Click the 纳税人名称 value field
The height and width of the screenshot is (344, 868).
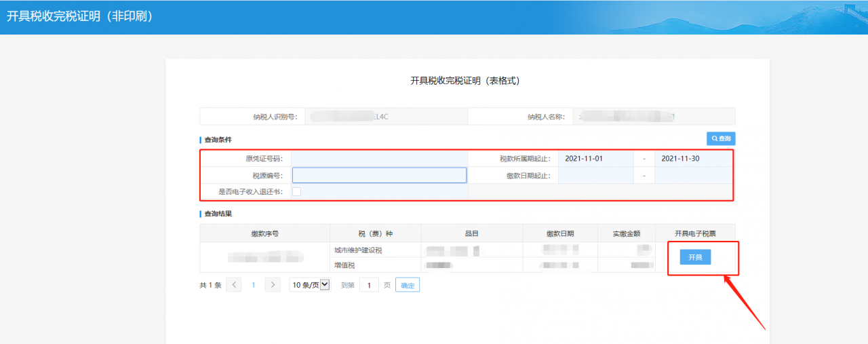[654, 117]
